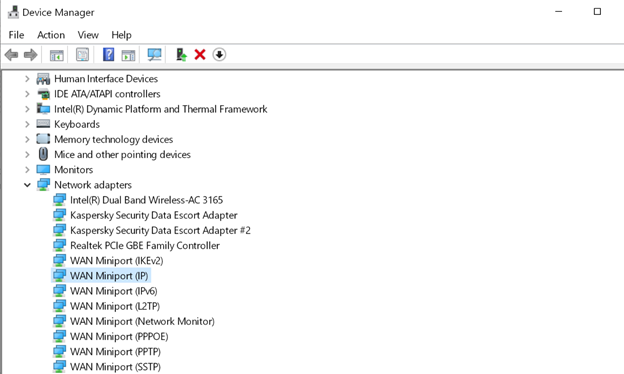Image resolution: width=624 pixels, height=374 pixels.
Task: Go forward using the toolbar Forward arrow
Action: 31,55
